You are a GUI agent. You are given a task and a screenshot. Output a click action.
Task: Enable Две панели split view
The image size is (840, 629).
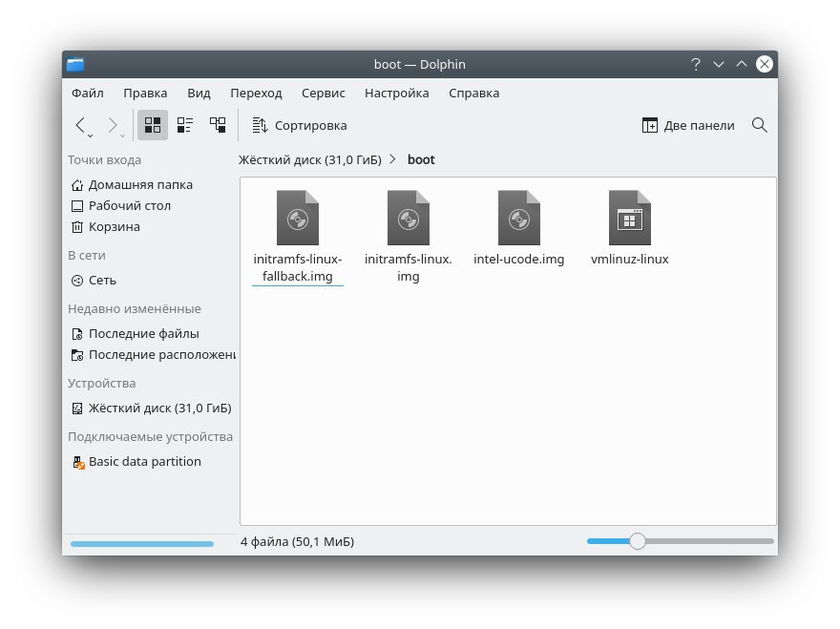pos(688,125)
